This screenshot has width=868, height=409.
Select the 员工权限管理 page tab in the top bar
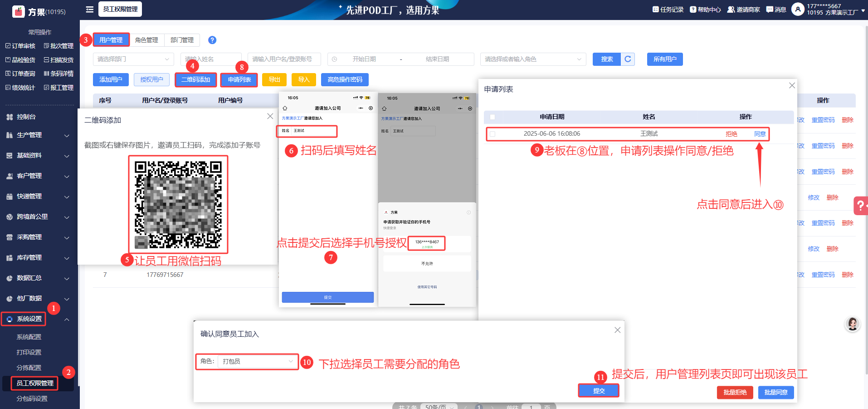click(x=120, y=9)
